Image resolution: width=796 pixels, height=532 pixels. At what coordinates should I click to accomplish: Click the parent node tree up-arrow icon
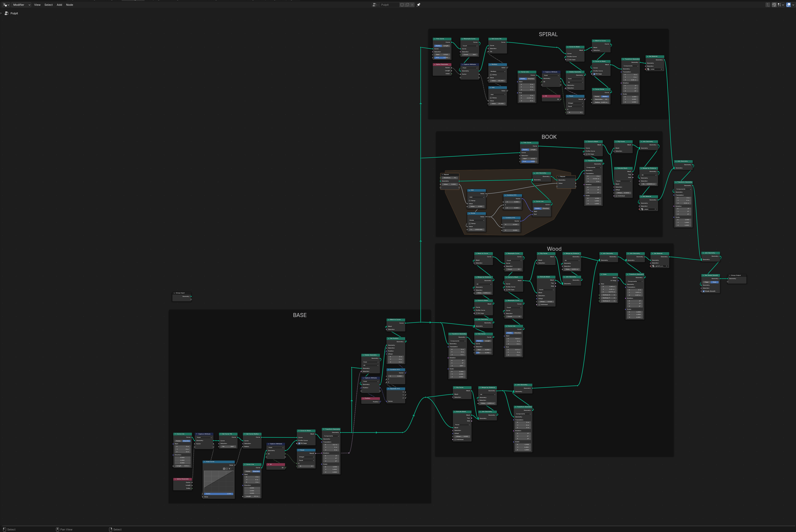[x=768, y=5]
